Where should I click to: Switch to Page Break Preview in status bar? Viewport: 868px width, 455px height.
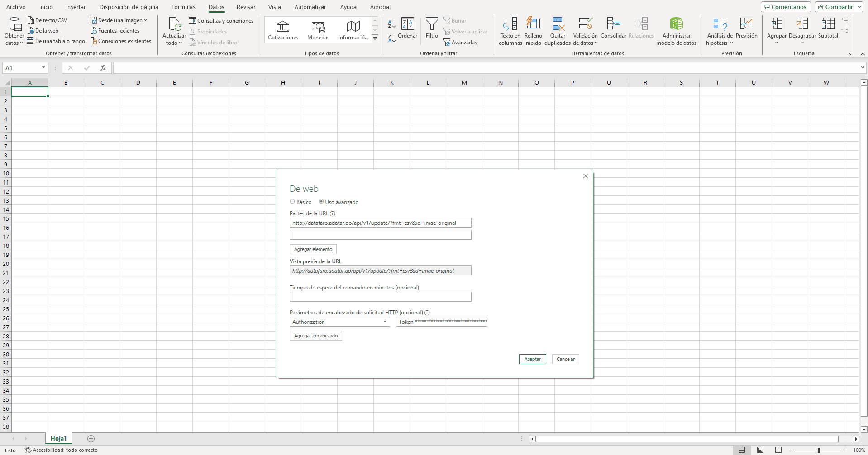click(778, 450)
